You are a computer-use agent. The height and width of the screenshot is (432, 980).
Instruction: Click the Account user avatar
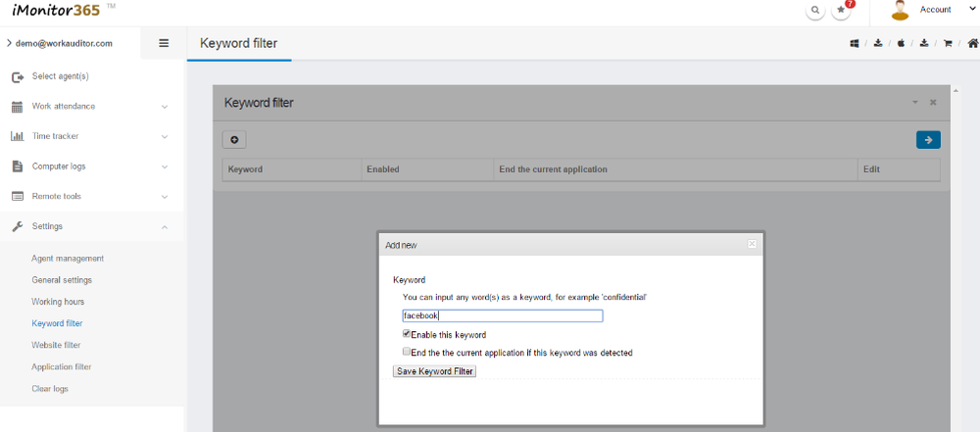tap(900, 10)
